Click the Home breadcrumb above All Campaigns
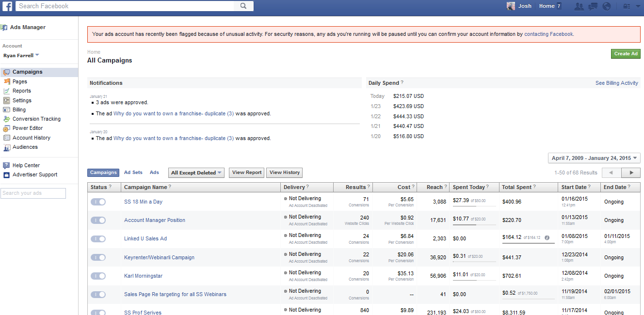This screenshot has width=644, height=315. [94, 52]
